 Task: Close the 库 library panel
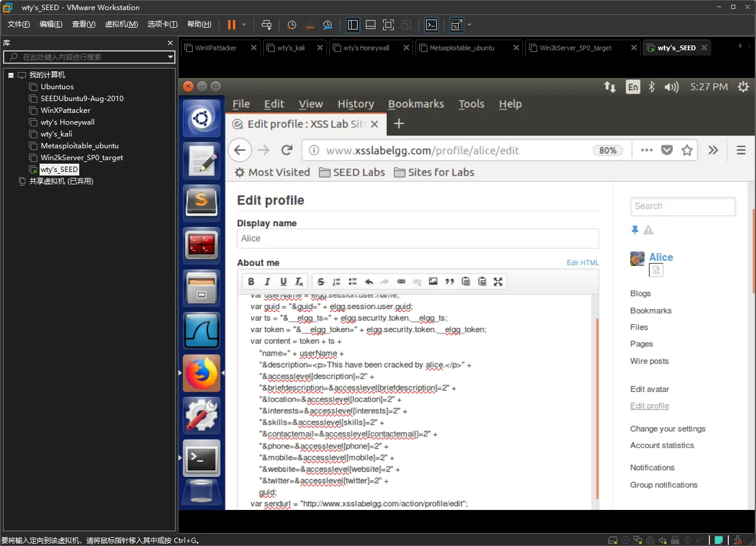(171, 43)
